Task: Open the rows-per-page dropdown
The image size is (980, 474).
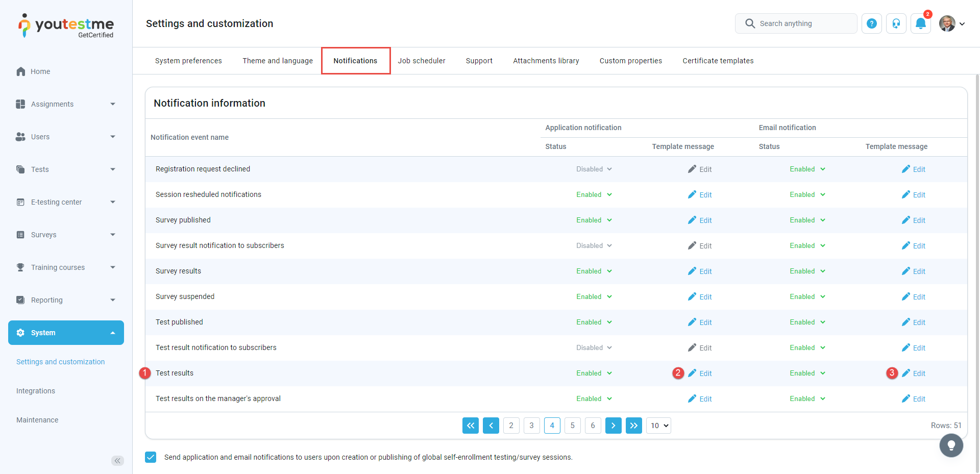Action: pos(658,426)
